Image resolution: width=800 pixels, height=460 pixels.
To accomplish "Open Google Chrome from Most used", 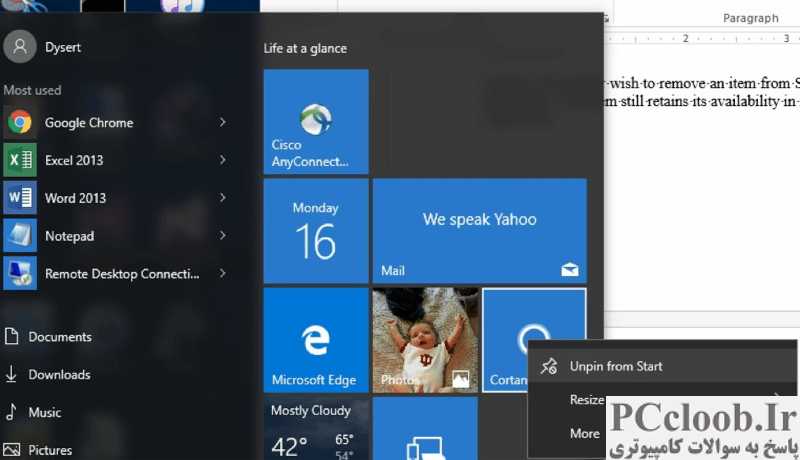I will point(115,122).
